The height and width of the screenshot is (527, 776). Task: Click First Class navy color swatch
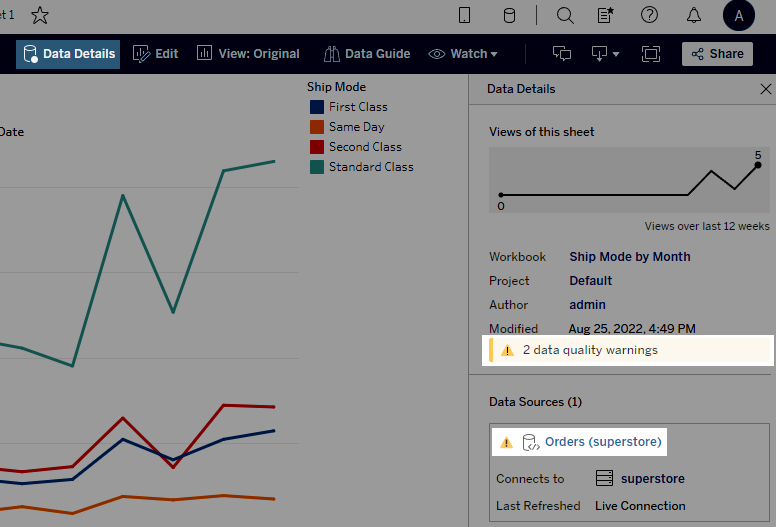tap(317, 107)
